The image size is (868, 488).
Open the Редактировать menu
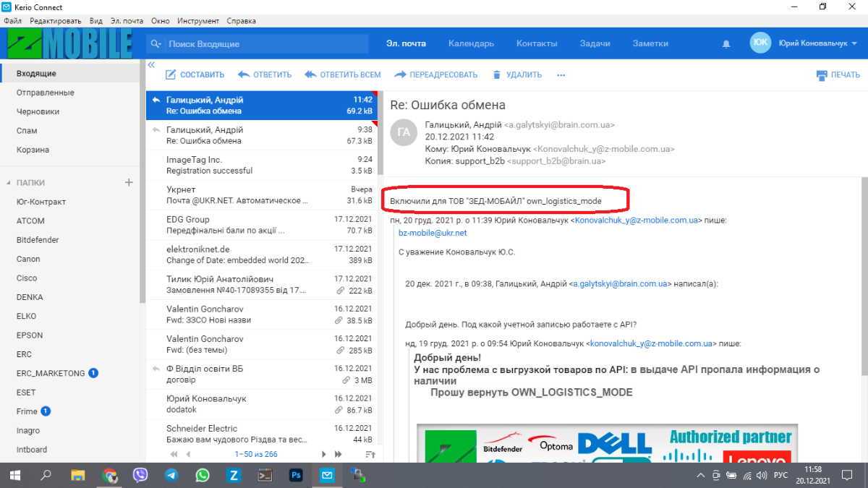point(55,21)
